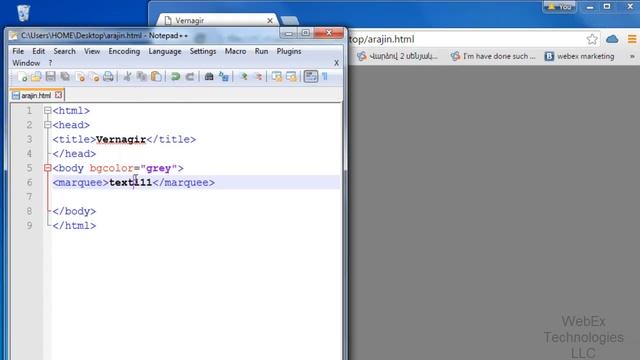Viewport: 640px width, 360px height.
Task: Click the Open file folder icon
Action: coord(36,76)
